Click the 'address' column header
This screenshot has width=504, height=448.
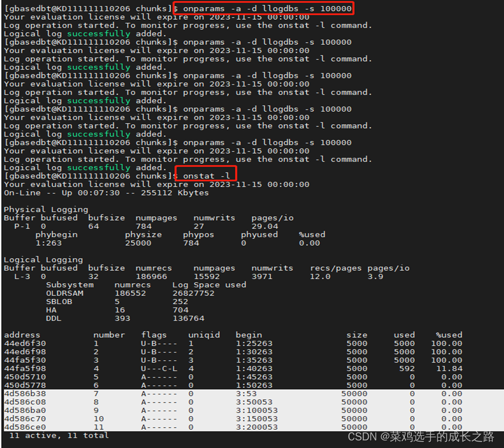pyautogui.click(x=22, y=335)
